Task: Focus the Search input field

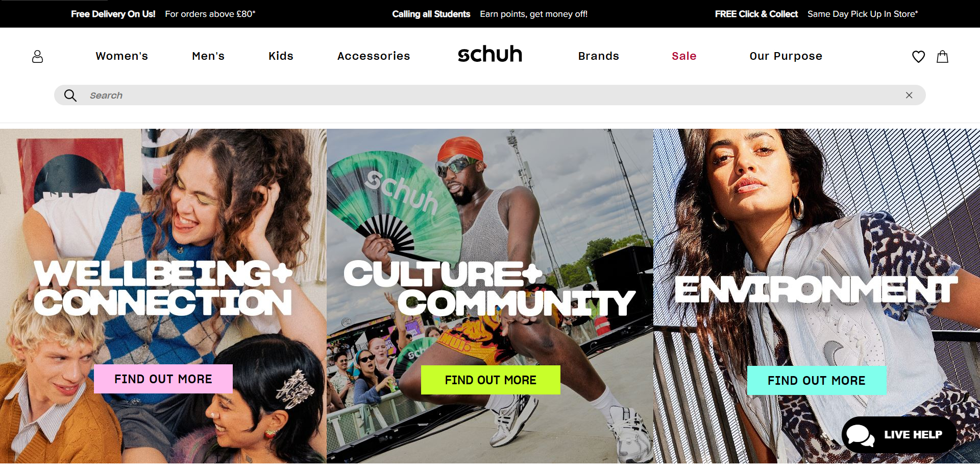Action: [490, 95]
